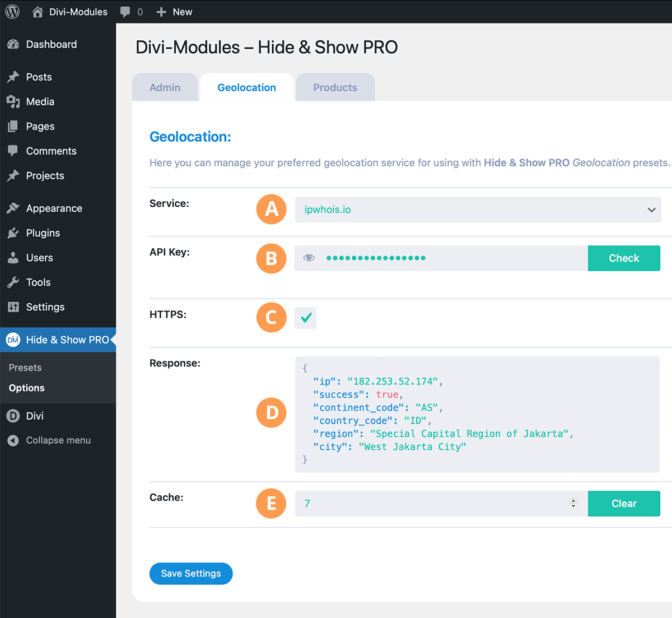Click the Settings sliders icon
Image resolution: width=672 pixels, height=618 pixels.
(13, 306)
